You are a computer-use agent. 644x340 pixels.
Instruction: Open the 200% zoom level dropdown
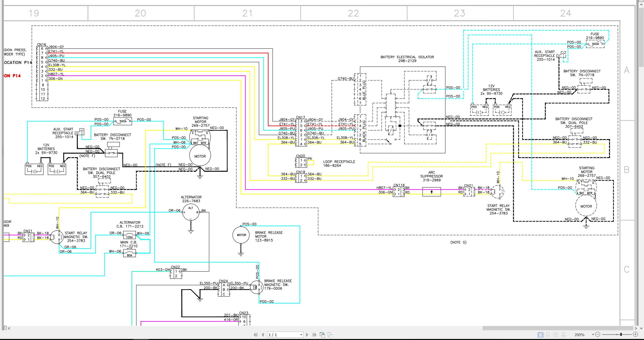(x=593, y=335)
